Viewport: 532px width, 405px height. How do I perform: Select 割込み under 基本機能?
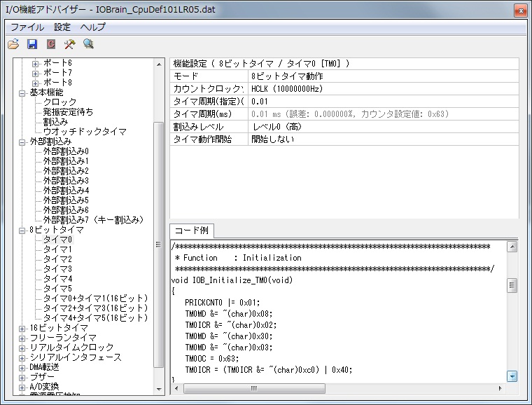55,121
